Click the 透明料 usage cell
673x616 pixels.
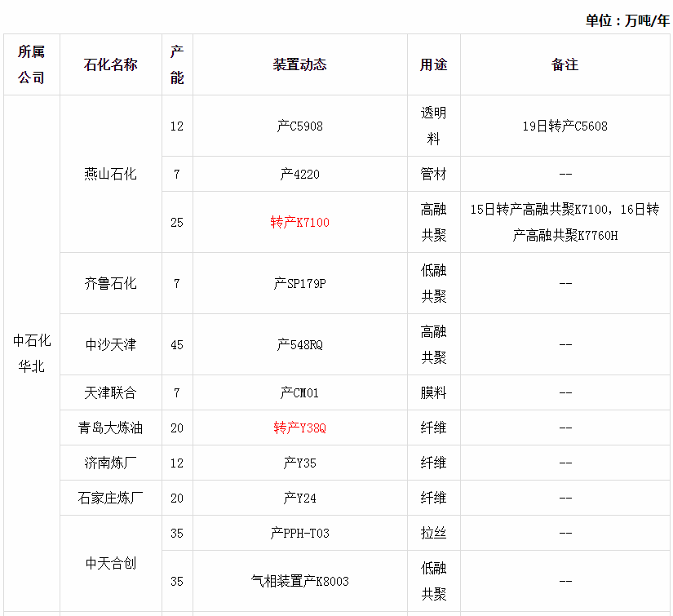433,126
